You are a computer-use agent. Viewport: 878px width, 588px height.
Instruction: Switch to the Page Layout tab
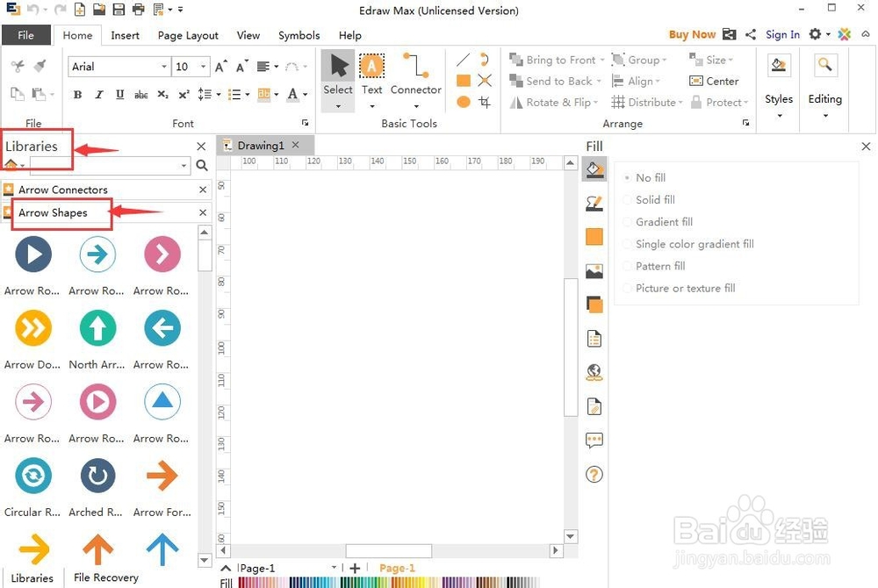188,35
